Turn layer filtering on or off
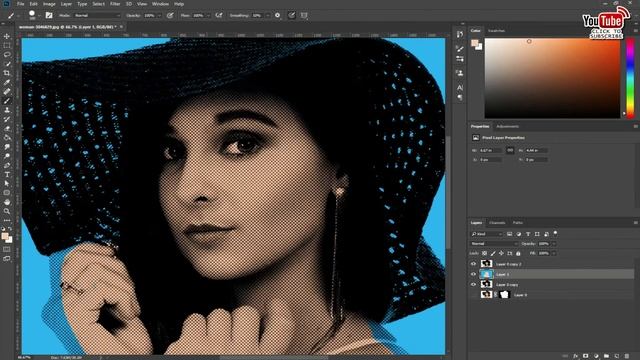Image resolution: width=640 pixels, height=360 pixels. 555,233
